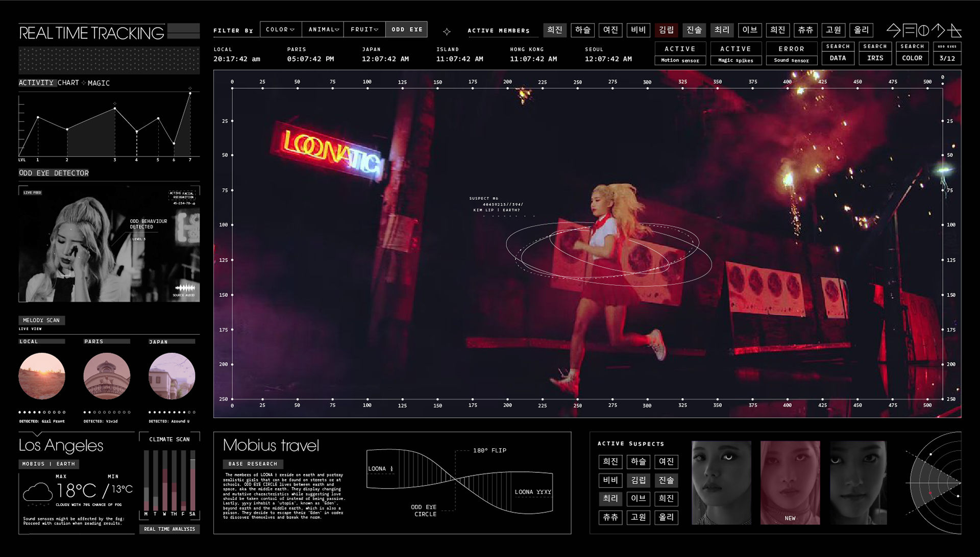Click the LOONA glyph logo top right
This screenshot has width=980, height=557.
tap(923, 31)
